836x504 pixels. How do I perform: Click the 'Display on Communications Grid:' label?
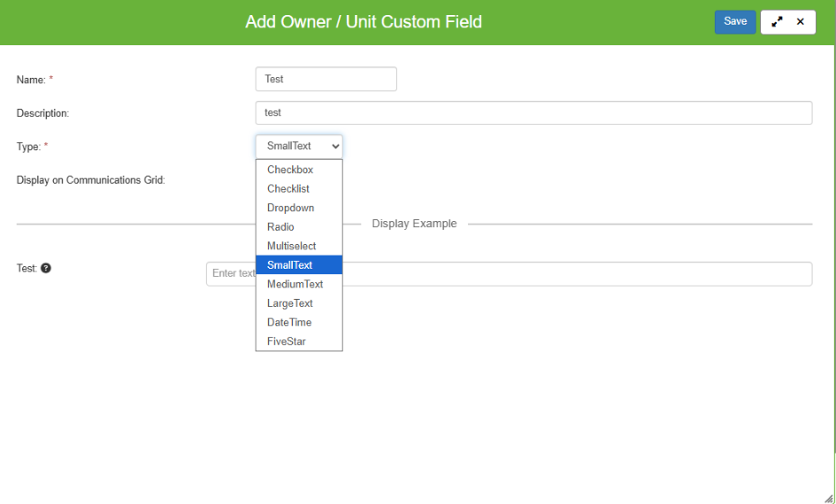coord(90,180)
